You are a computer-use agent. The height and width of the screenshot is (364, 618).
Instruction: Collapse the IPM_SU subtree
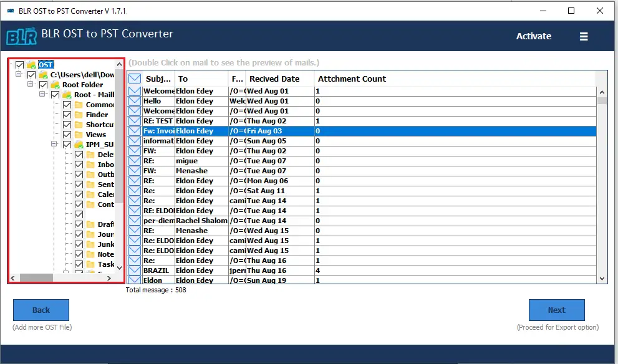click(x=54, y=144)
